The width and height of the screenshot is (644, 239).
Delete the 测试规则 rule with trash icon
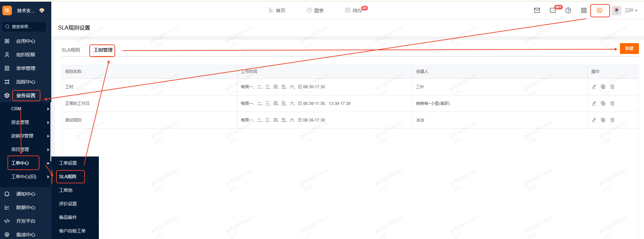pos(612,120)
